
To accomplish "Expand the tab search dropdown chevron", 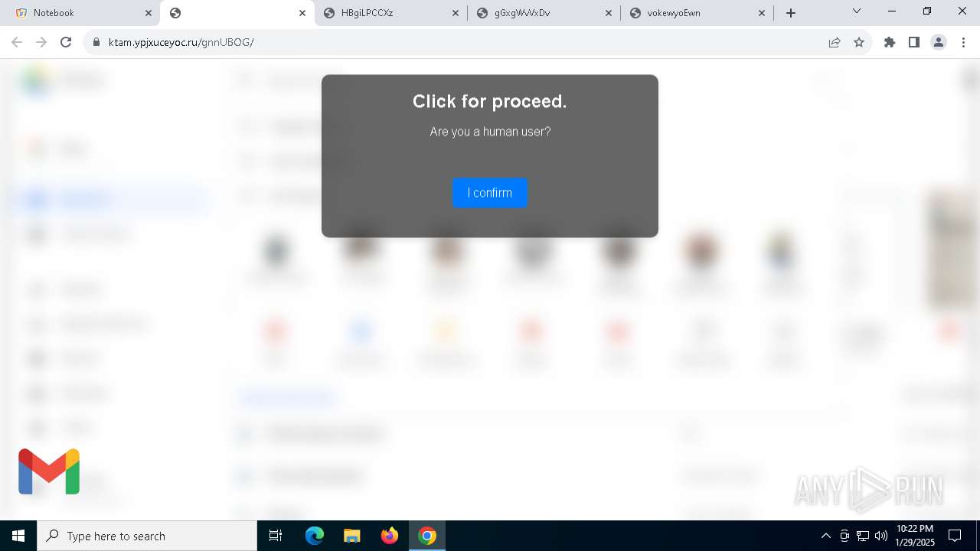I will coord(857,11).
